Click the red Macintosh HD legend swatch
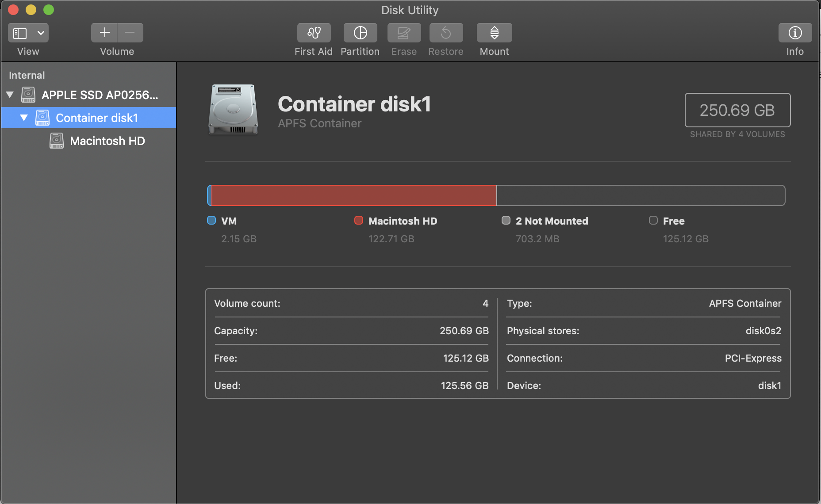821x504 pixels. click(x=359, y=220)
